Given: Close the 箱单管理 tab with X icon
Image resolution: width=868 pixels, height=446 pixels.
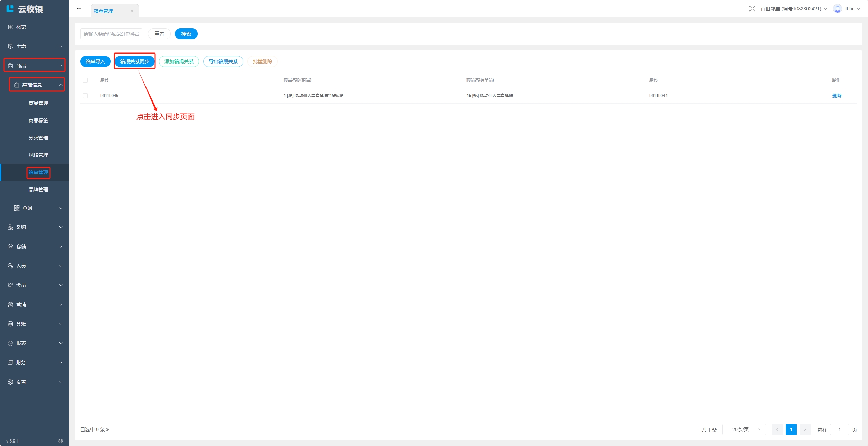Looking at the screenshot, I should (x=132, y=11).
